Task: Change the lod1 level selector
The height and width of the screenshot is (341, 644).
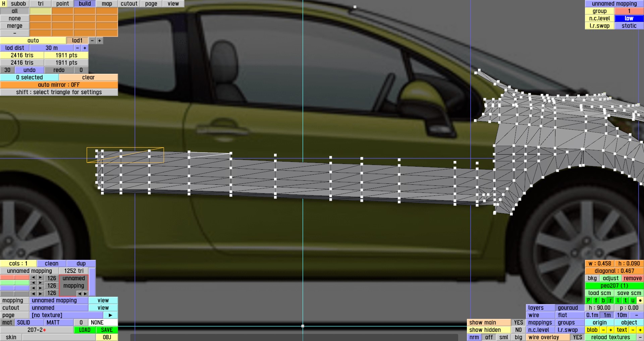Action: click(x=77, y=41)
